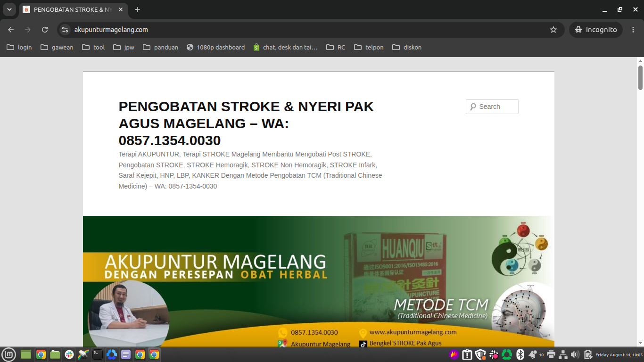
Task: Open the printer tray icon
Action: [551, 354]
